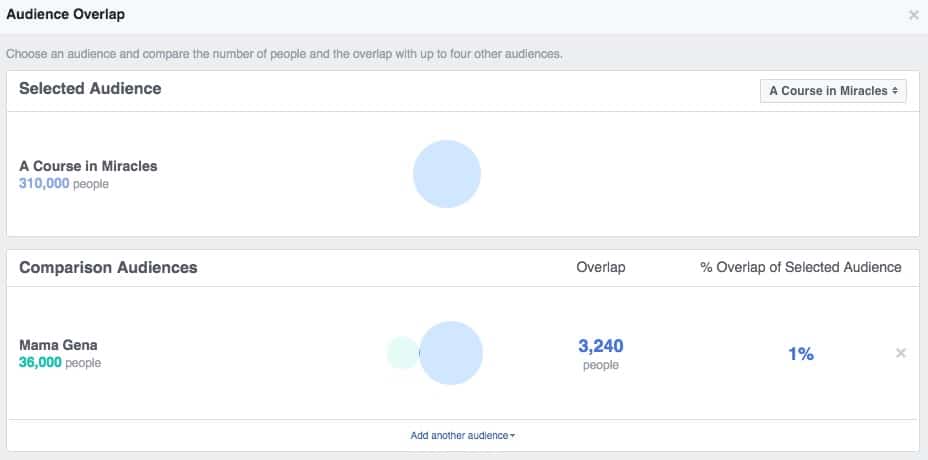The image size is (928, 460).
Task: Click the 'Choose an audience and compare' description
Action: point(284,54)
